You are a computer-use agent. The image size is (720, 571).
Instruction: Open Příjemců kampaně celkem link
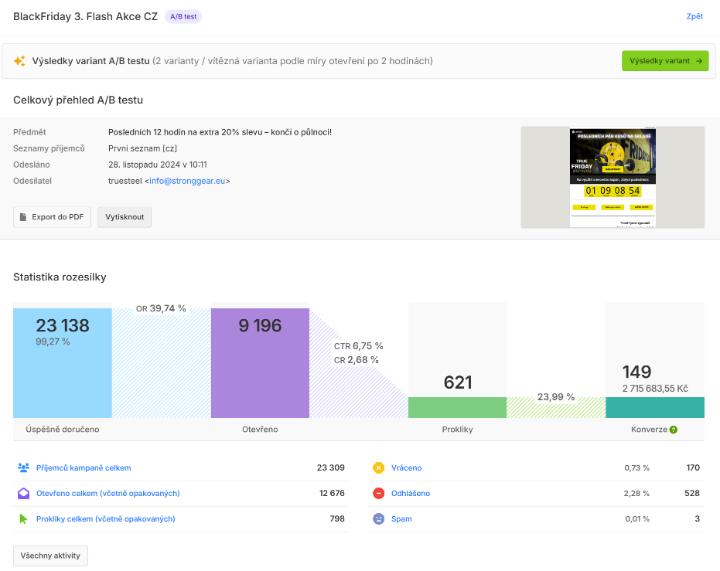[84, 468]
